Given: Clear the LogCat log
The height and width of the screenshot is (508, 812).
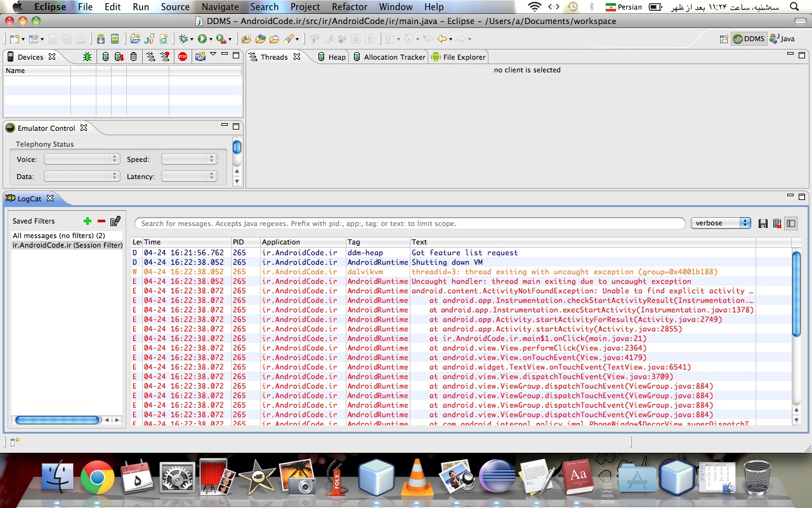Looking at the screenshot, I should coord(777,224).
